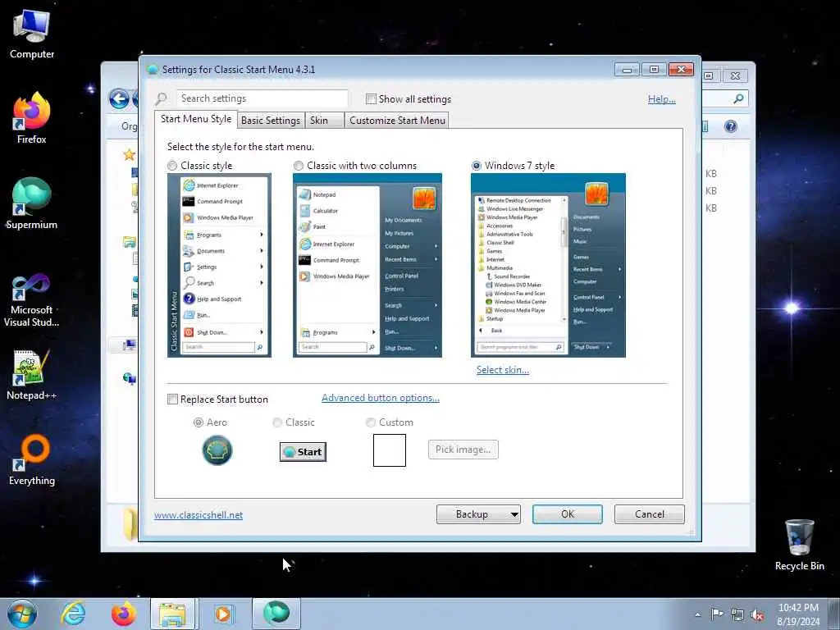Open the Skin tab
The width and height of the screenshot is (840, 630).
pyautogui.click(x=324, y=121)
